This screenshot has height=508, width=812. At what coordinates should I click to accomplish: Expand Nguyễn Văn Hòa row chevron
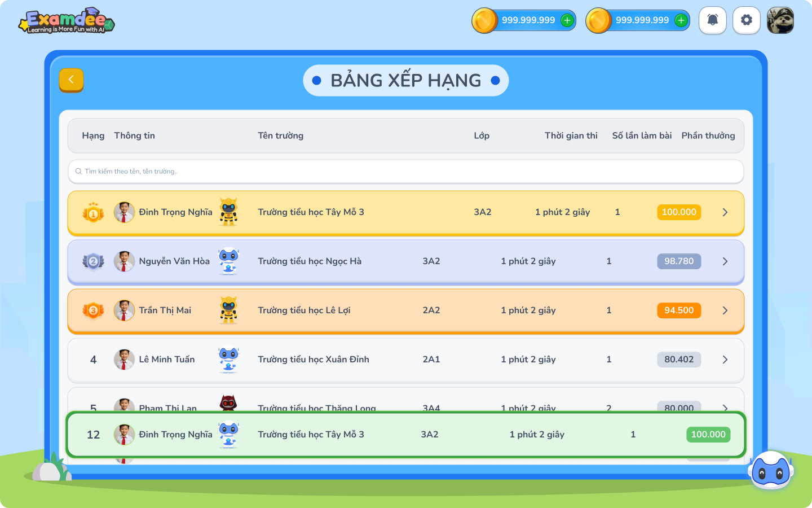725,261
